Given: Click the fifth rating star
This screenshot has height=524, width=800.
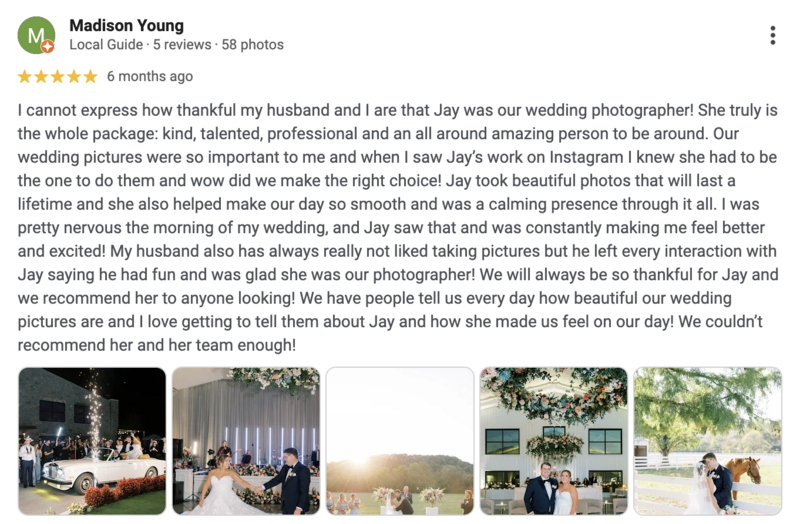Looking at the screenshot, I should coord(90,77).
